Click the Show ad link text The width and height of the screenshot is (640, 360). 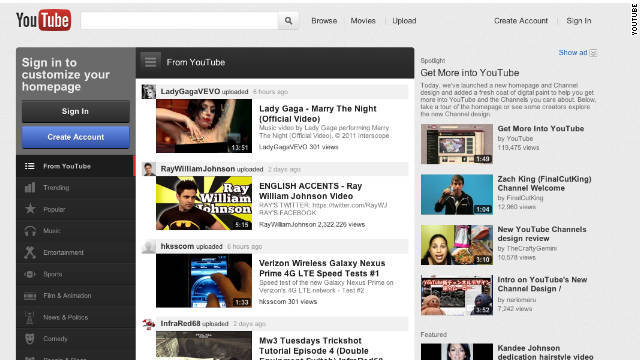click(x=573, y=53)
